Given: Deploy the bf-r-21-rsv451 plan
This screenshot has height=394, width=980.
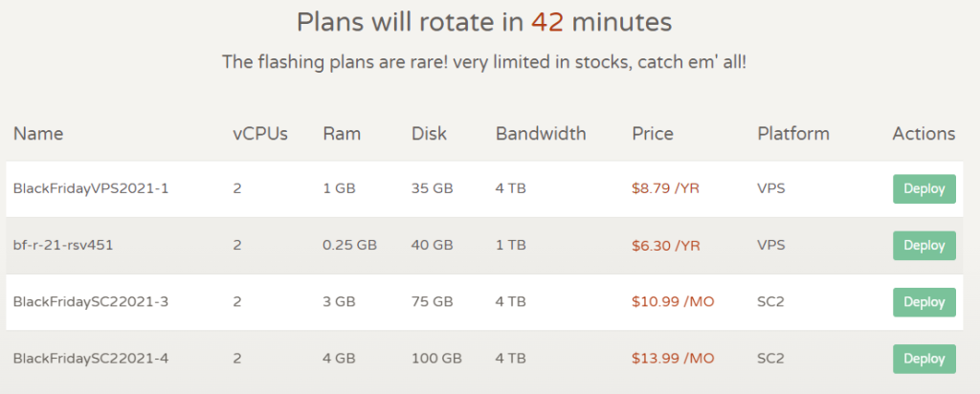Looking at the screenshot, I should click(x=924, y=245).
